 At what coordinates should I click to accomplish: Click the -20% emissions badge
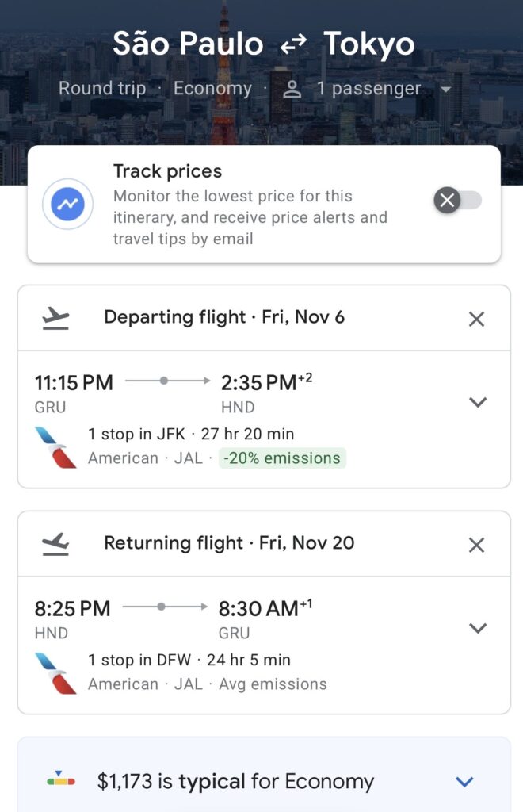[281, 458]
